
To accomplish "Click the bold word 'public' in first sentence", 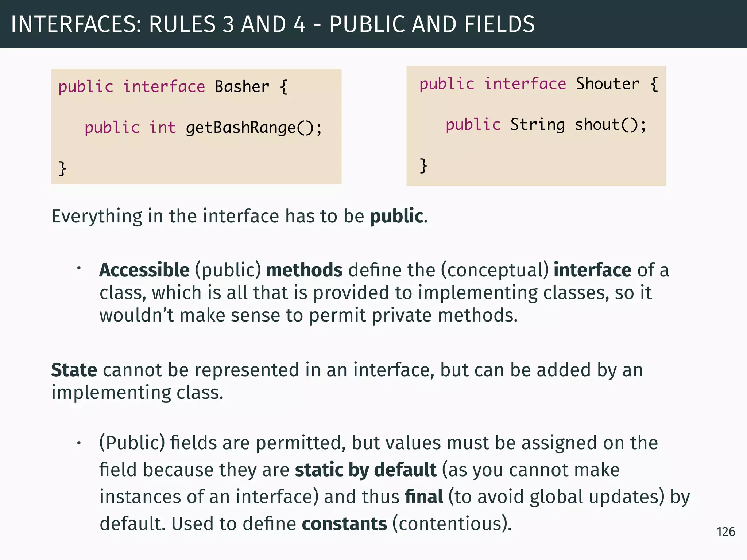I will coord(396,216).
